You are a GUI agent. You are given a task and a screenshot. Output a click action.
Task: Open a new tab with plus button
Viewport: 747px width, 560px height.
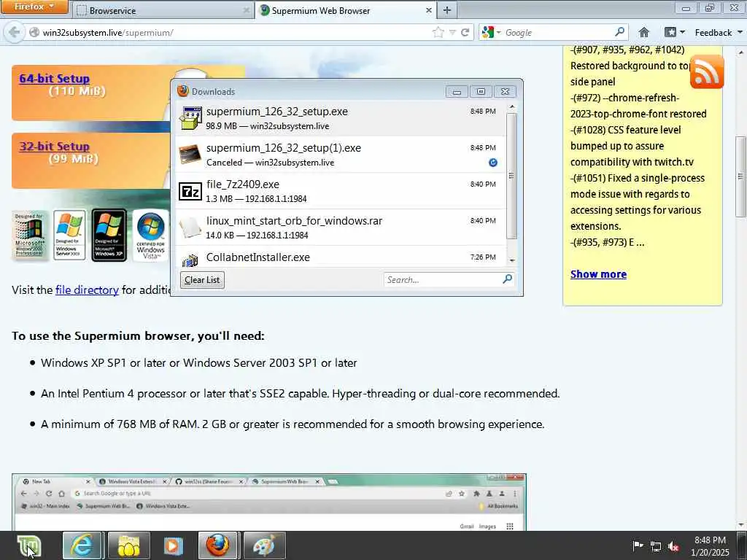[x=447, y=10]
